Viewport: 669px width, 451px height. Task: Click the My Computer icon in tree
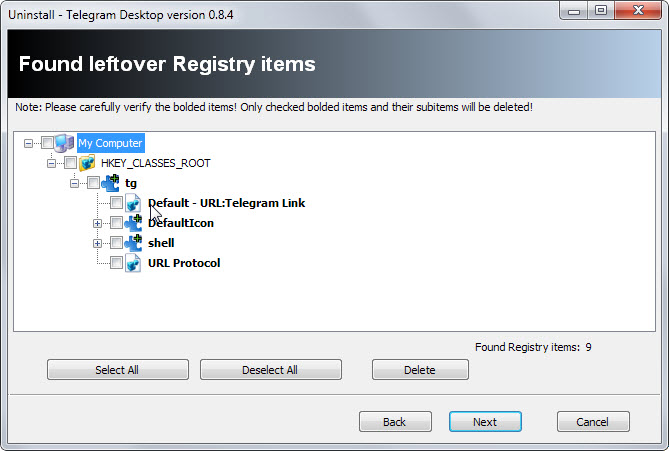point(64,143)
